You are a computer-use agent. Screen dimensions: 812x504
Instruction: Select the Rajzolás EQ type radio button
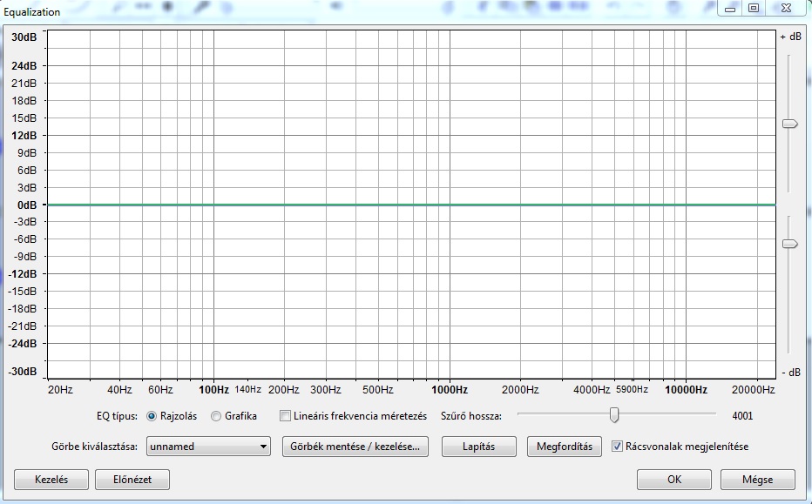152,416
